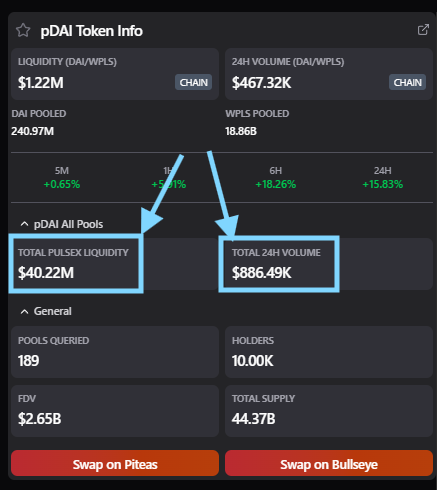Image resolution: width=437 pixels, height=490 pixels.
Task: Click the FDV value $2.65B
Action: click(40, 419)
